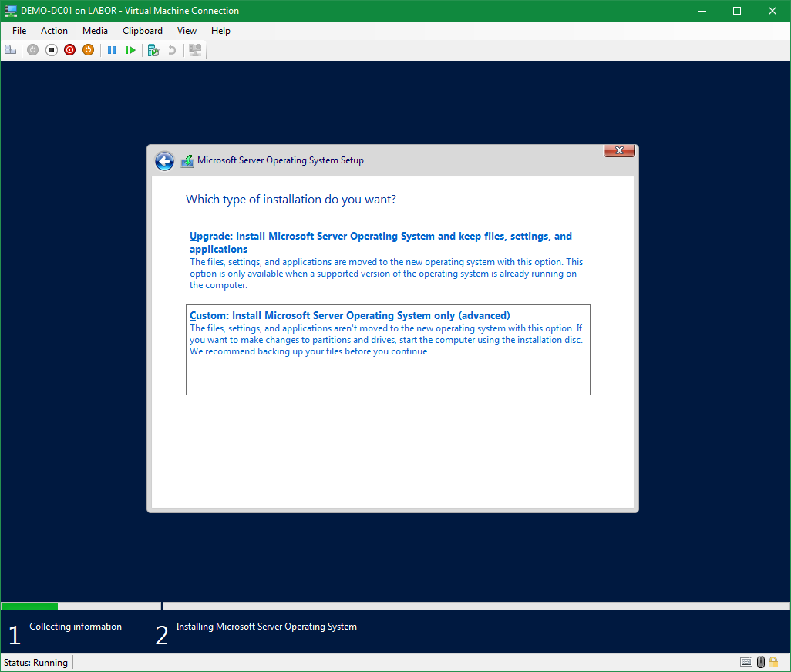Choose Custom: Install Microsoft Server only
The image size is (791, 672).
pos(350,315)
